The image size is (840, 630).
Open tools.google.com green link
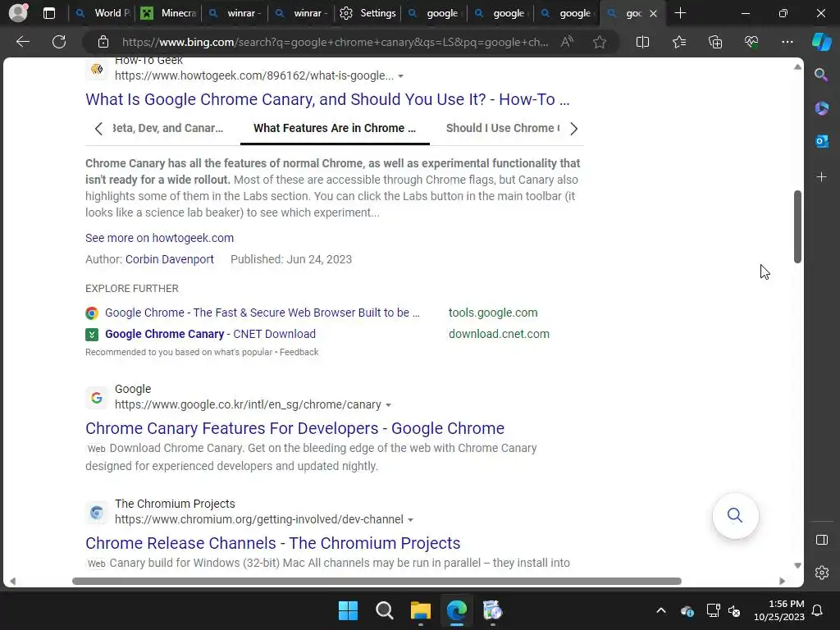[x=493, y=313]
